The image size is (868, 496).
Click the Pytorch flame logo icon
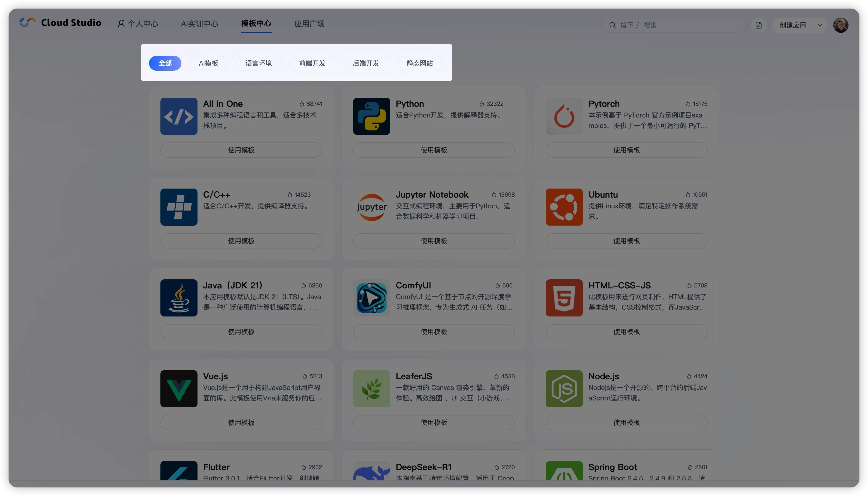tap(564, 116)
